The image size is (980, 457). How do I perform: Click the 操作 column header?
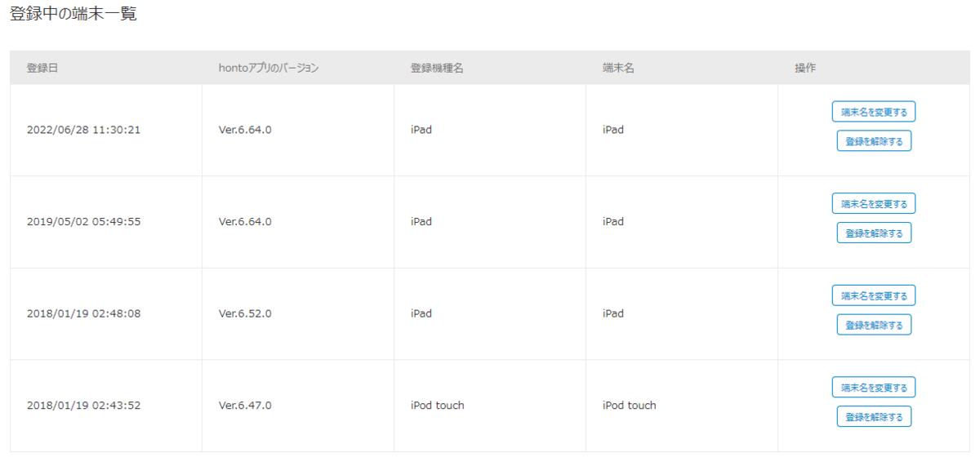click(805, 68)
